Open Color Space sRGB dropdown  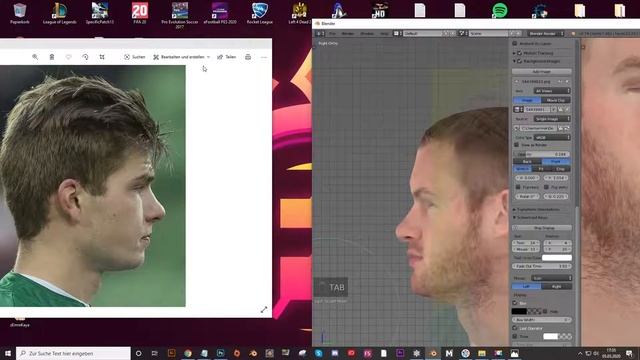click(552, 138)
